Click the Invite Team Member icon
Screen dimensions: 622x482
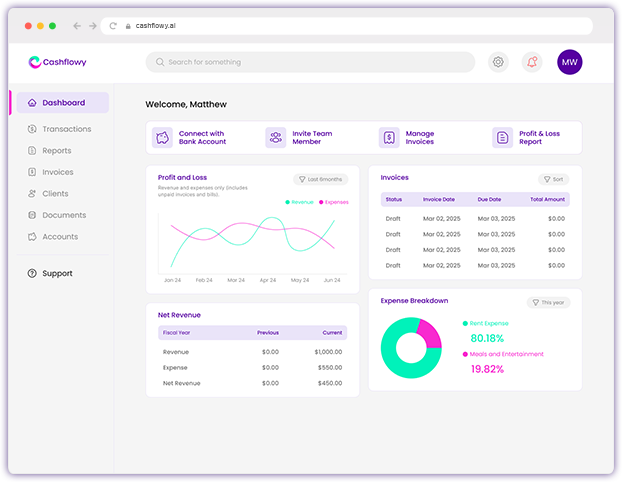pos(275,138)
